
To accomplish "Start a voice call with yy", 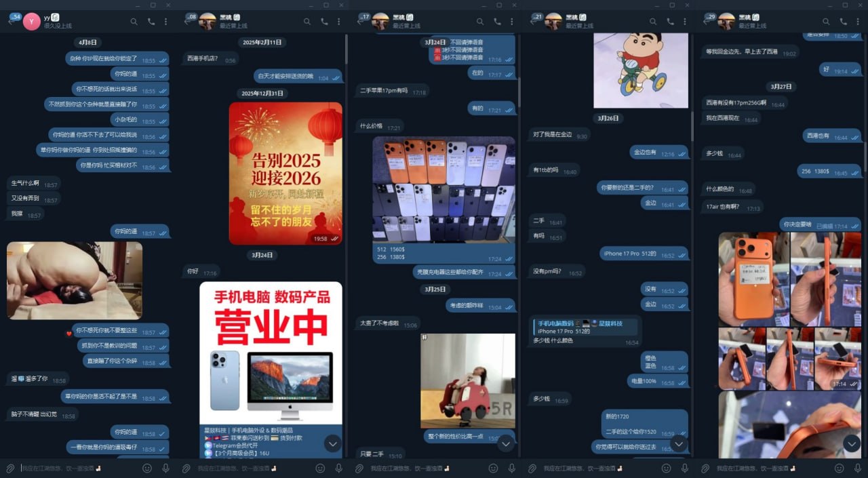I will 151,22.
